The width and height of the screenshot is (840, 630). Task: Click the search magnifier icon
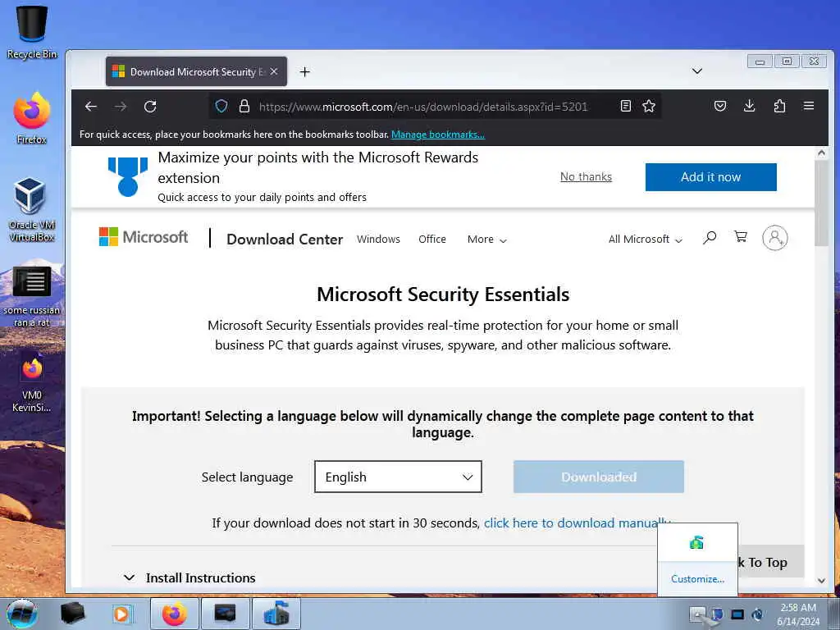710,237
